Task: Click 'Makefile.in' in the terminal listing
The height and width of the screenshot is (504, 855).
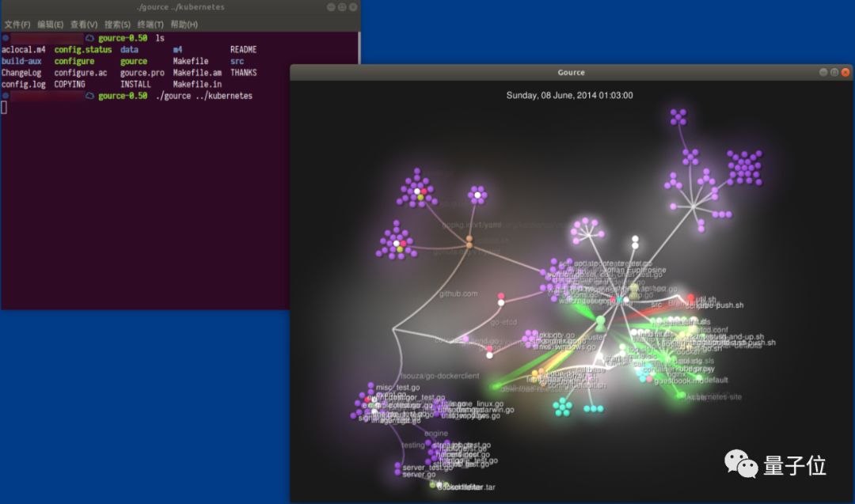Action: tap(197, 85)
